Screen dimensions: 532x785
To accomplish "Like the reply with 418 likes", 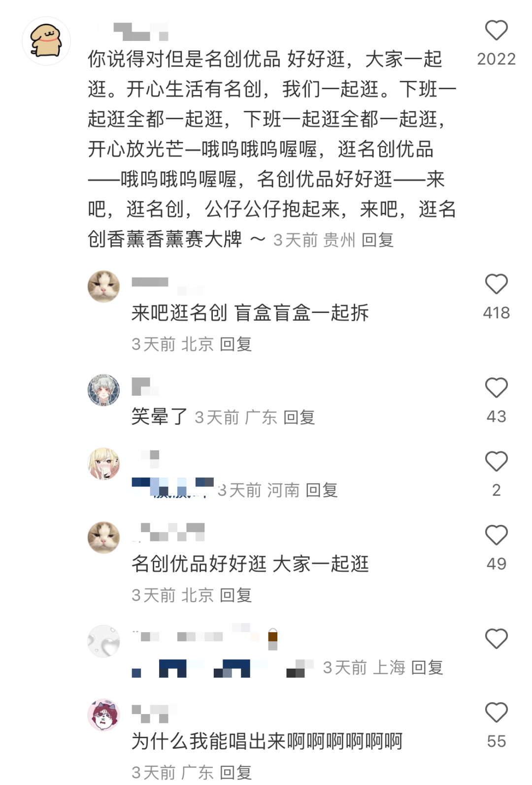I will pyautogui.click(x=496, y=284).
